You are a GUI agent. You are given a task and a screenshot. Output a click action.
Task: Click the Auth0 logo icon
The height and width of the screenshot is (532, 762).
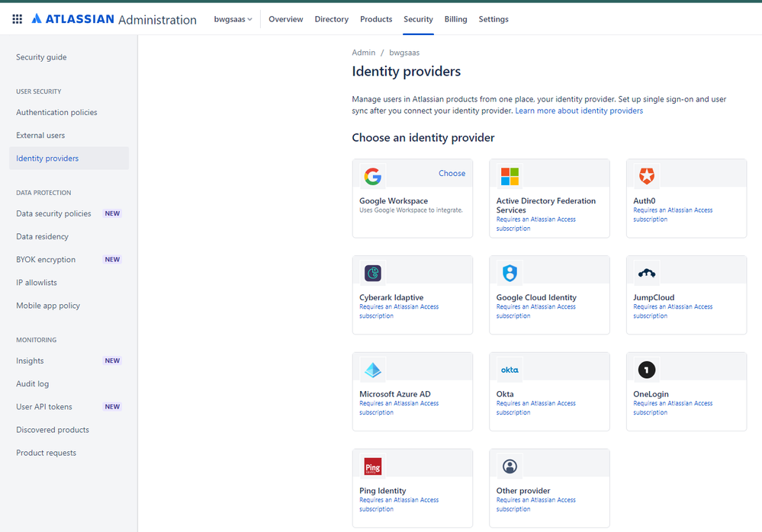tap(647, 176)
